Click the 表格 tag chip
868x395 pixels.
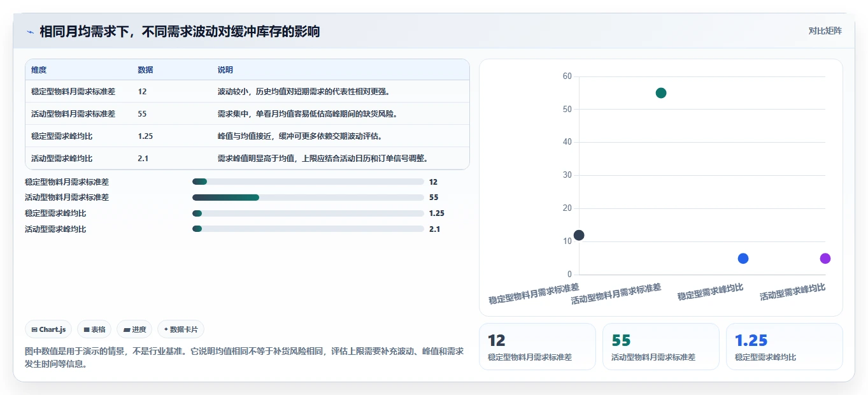click(94, 329)
